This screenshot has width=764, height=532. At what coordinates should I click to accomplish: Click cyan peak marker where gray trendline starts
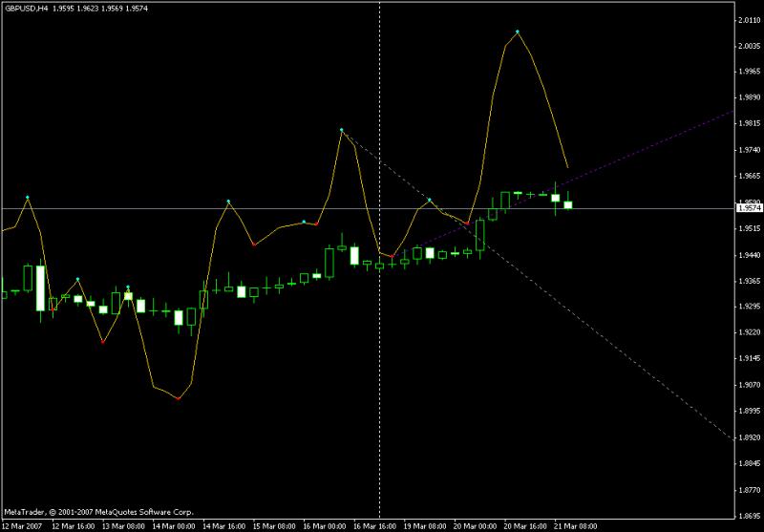[341, 129]
